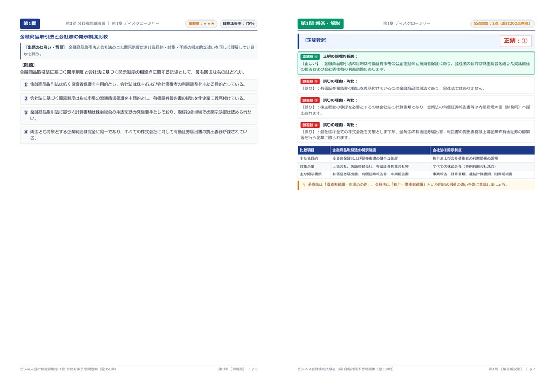Click header text 第1部 分野別問題演習
This screenshot has width=555, height=392.
pyautogui.click(x=86, y=23)
